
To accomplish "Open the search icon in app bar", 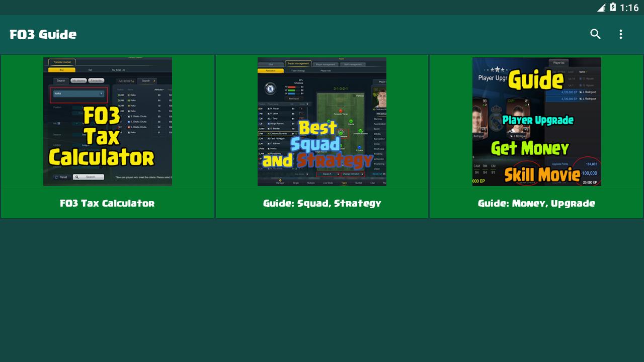I will click(x=595, y=34).
